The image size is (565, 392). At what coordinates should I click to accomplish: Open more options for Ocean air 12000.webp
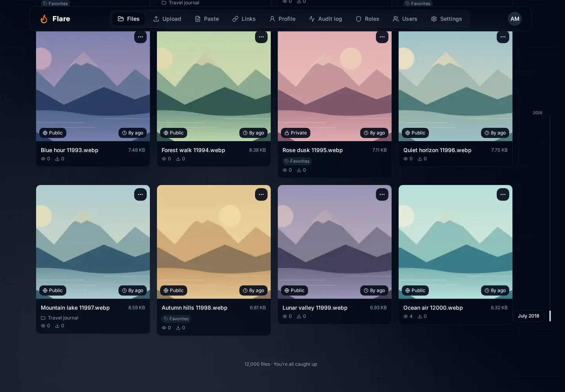[x=503, y=194]
